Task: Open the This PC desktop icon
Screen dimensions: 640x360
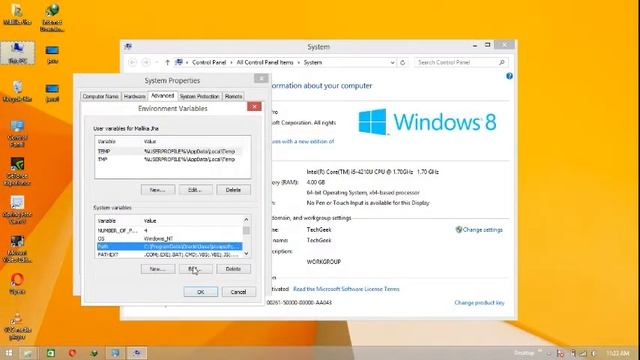Action: 18,52
